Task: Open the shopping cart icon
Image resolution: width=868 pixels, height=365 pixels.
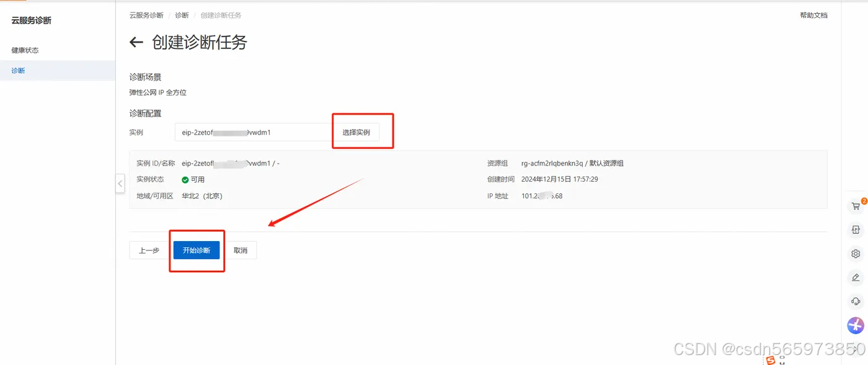Action: tap(856, 206)
